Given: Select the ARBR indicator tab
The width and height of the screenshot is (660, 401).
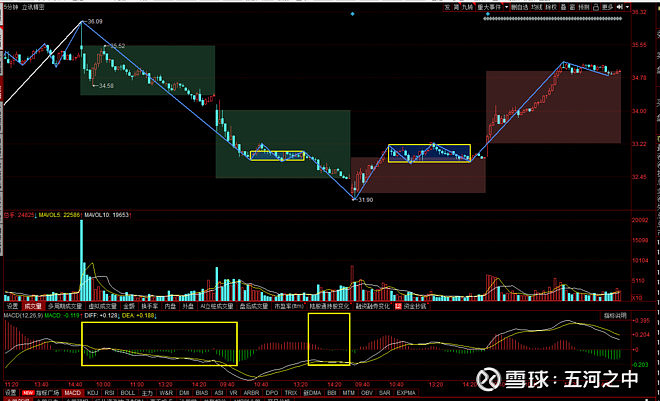Looking at the screenshot, I should tap(251, 393).
